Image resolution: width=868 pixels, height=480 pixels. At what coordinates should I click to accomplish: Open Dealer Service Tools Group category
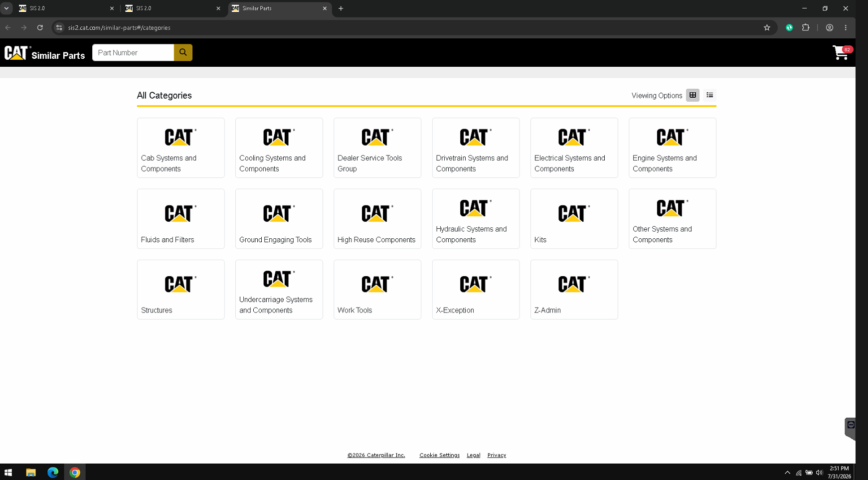(x=377, y=148)
